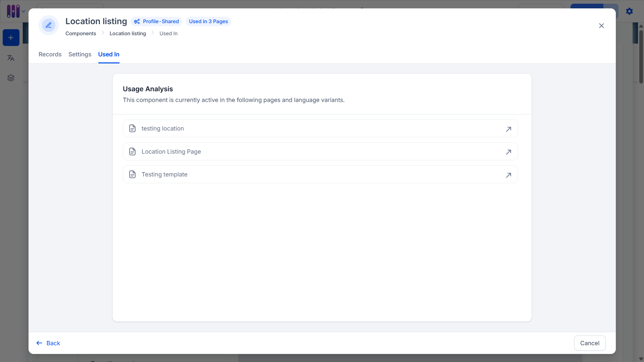The image size is (644, 362).
Task: Switch to the Records tab
Action: click(x=50, y=54)
